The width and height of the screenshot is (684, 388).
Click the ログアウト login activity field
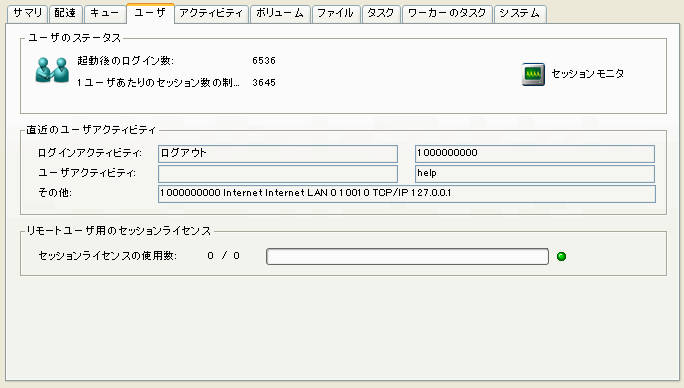(278, 154)
